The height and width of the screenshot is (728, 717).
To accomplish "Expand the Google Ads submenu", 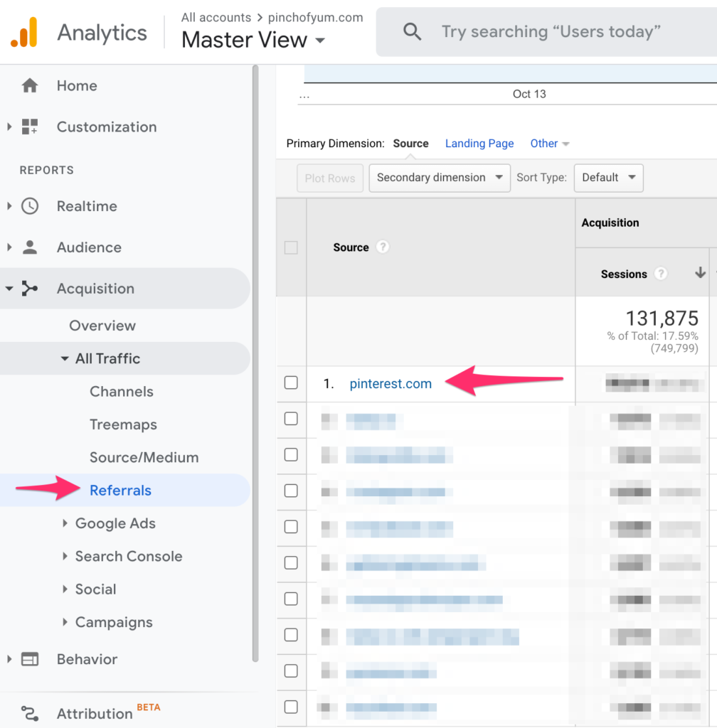I will pos(65,523).
